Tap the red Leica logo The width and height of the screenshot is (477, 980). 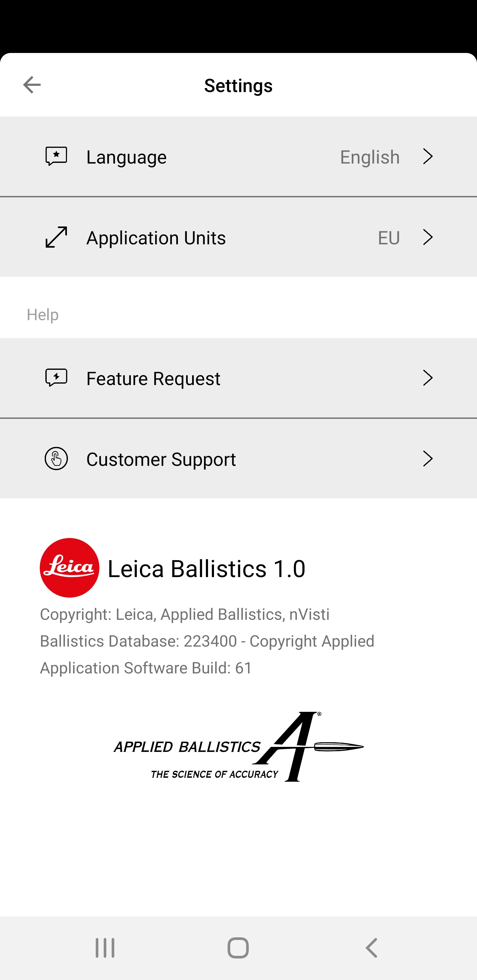coord(70,567)
